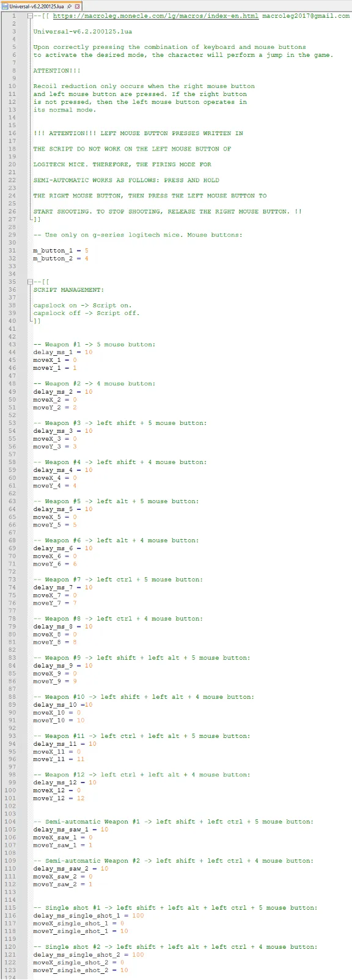Click the moveY_12 value 12

pos(81,798)
